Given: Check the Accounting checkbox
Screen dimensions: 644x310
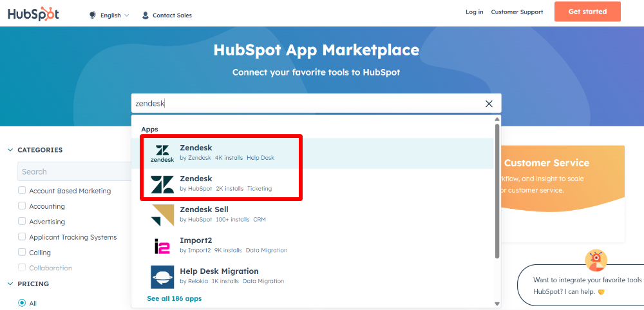Looking at the screenshot, I should (22, 206).
